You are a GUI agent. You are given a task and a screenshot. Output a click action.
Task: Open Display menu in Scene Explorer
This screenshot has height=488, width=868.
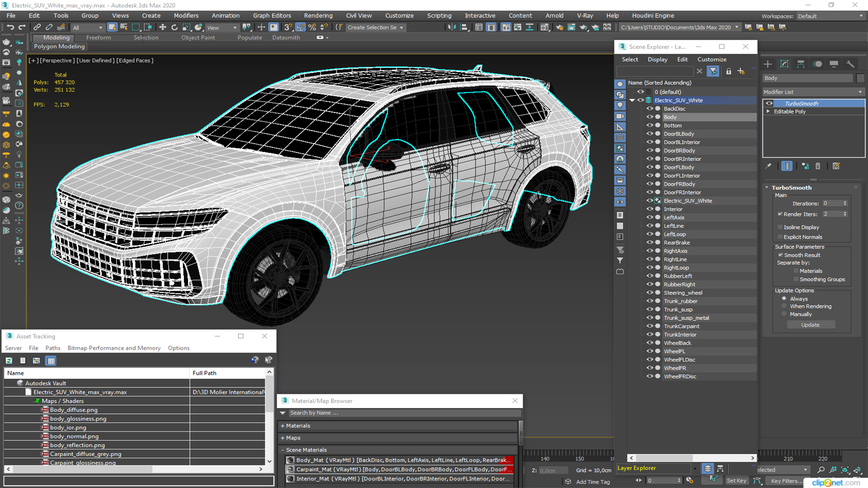657,59
